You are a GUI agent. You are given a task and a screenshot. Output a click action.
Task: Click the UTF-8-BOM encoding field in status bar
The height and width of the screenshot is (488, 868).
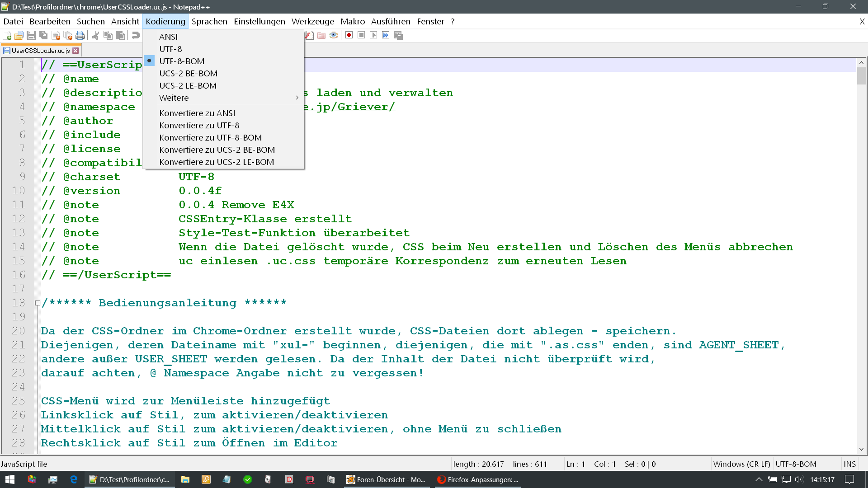pyautogui.click(x=796, y=464)
